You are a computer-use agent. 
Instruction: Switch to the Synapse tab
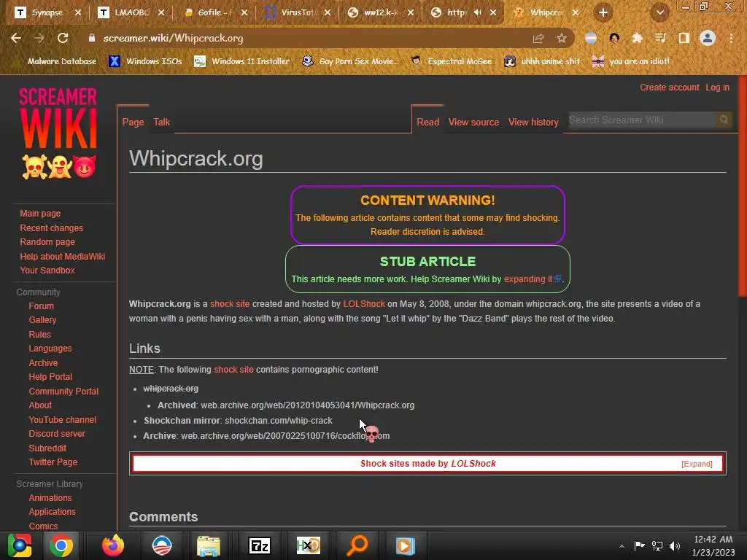tap(47, 12)
